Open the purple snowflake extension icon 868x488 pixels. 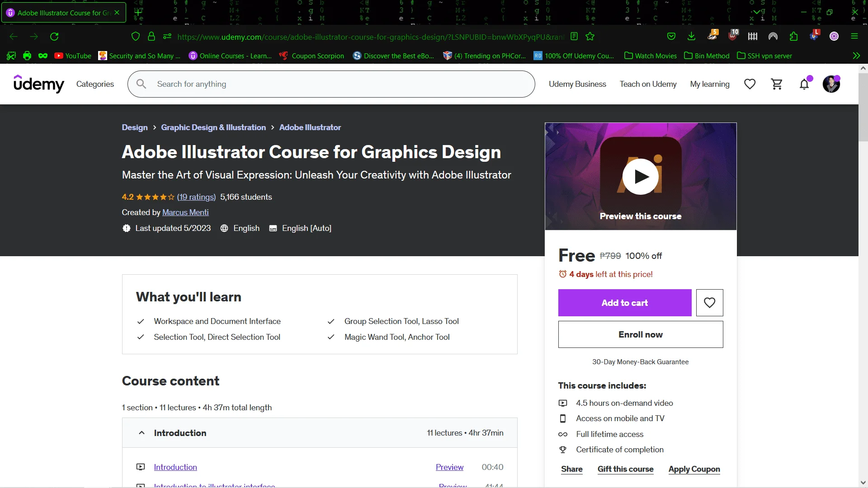tap(834, 37)
